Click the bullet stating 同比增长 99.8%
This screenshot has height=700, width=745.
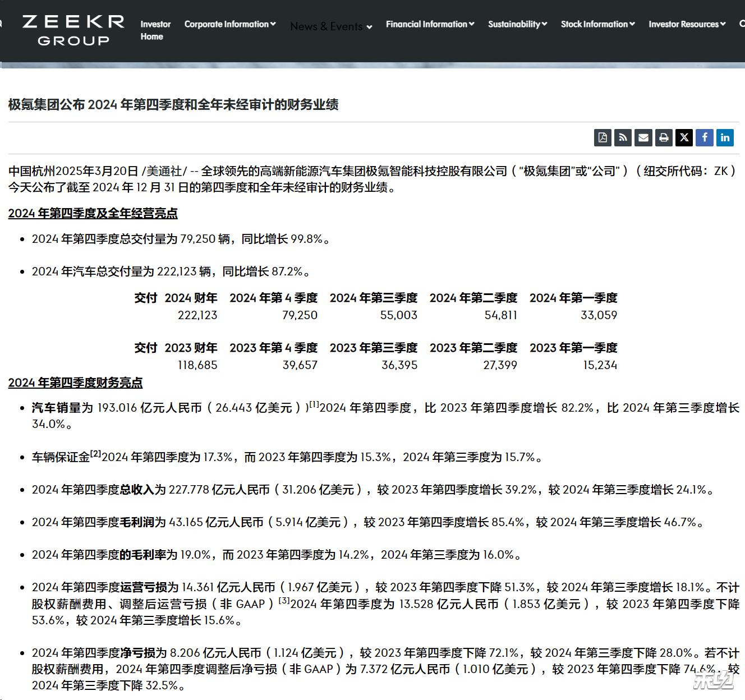[x=181, y=239]
